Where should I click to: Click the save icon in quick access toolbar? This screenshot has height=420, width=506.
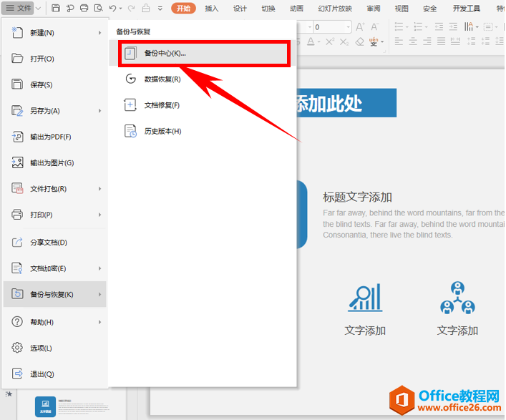coord(56,8)
